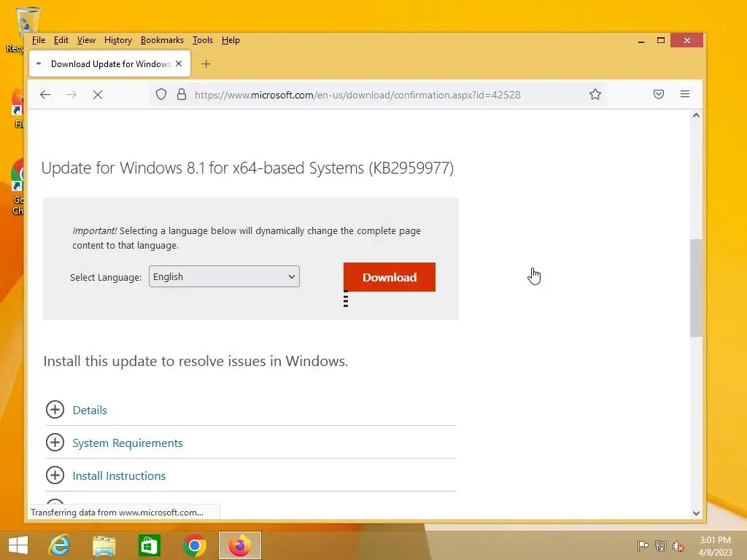Image resolution: width=747 pixels, height=560 pixels.
Task: Open network status tray icon
Action: coord(660,545)
